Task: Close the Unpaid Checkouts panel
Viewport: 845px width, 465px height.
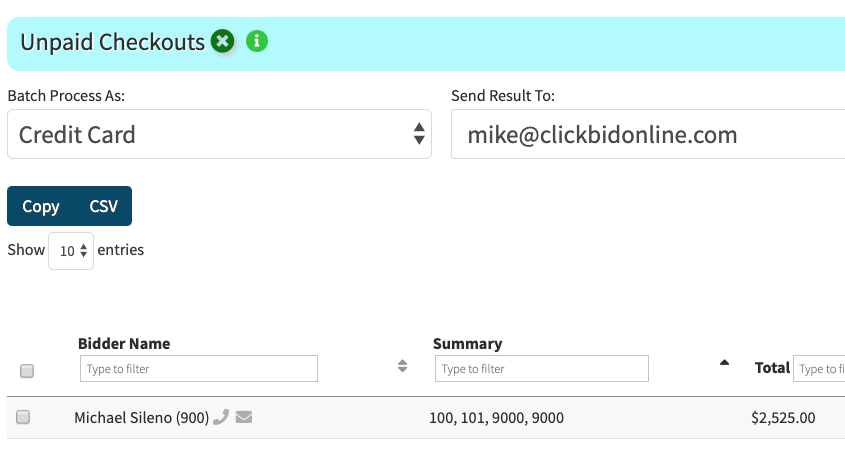Action: click(222, 41)
